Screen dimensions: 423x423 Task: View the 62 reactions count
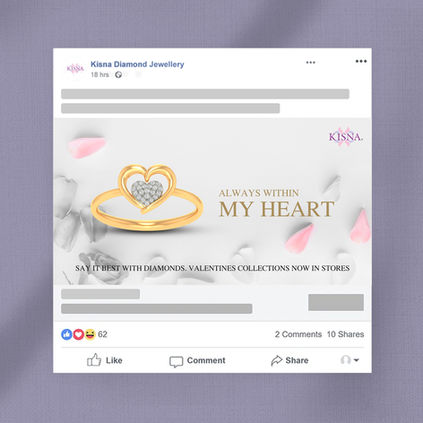pos(103,334)
